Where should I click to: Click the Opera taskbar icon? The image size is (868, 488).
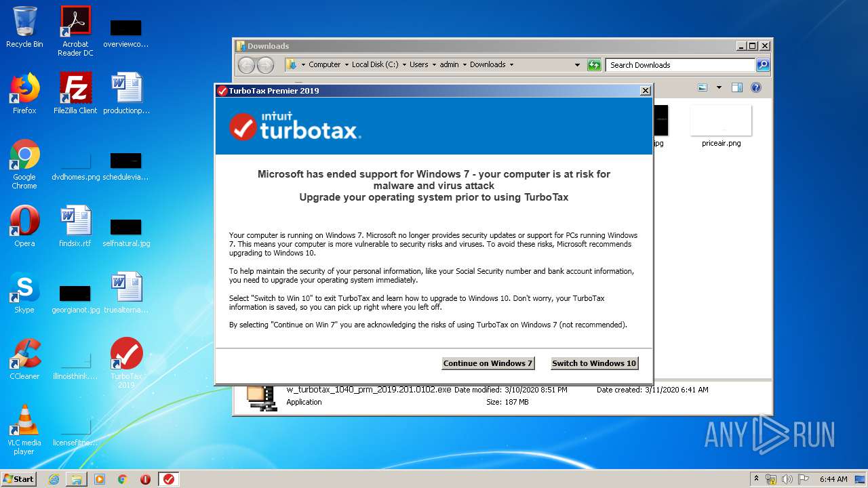(x=145, y=479)
